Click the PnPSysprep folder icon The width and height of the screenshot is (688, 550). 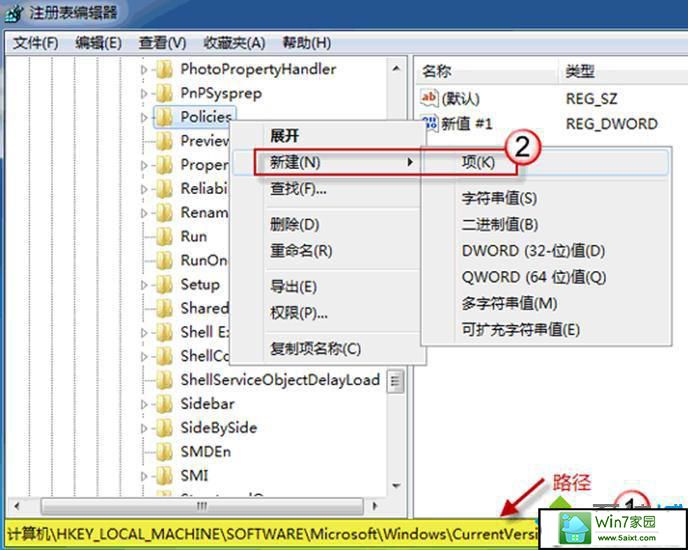tap(164, 93)
